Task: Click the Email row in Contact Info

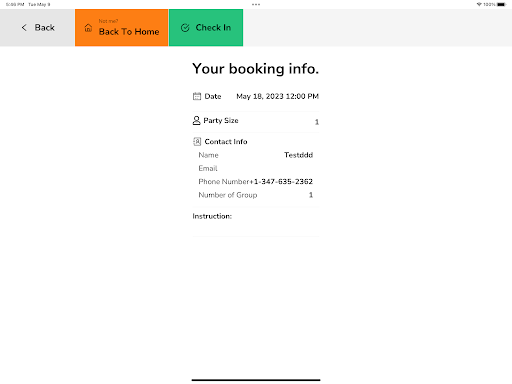Action: coord(256,168)
